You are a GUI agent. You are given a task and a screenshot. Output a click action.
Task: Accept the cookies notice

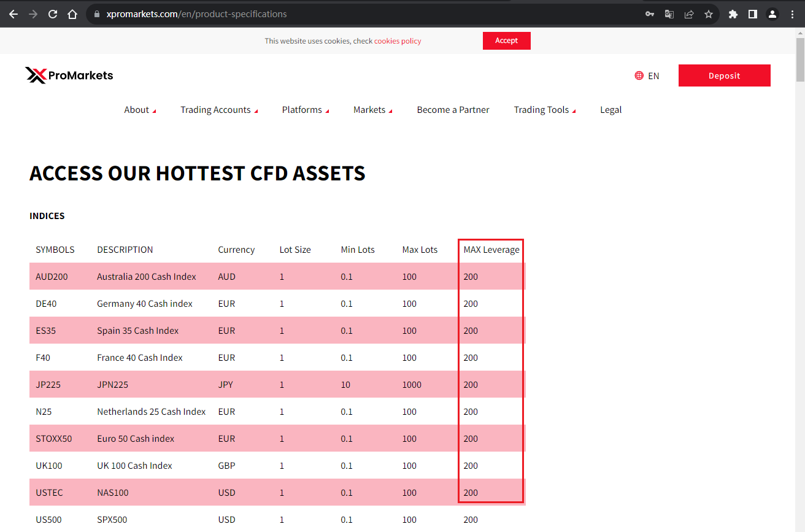point(507,40)
